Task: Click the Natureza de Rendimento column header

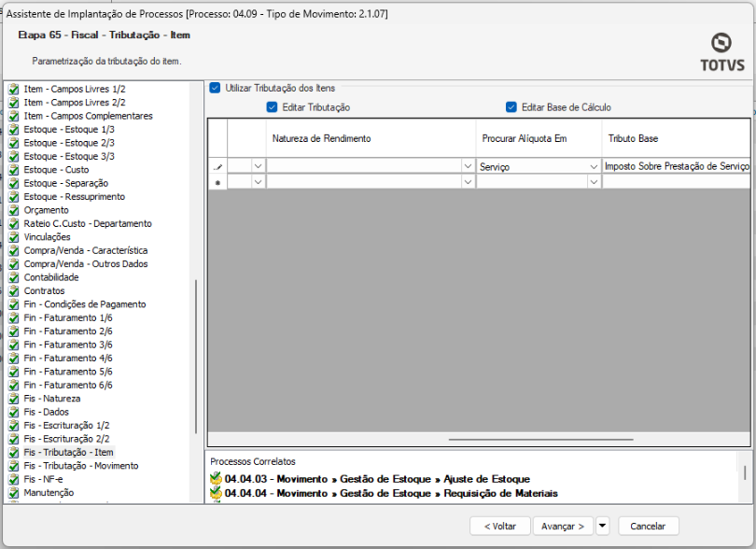Action: pos(371,138)
